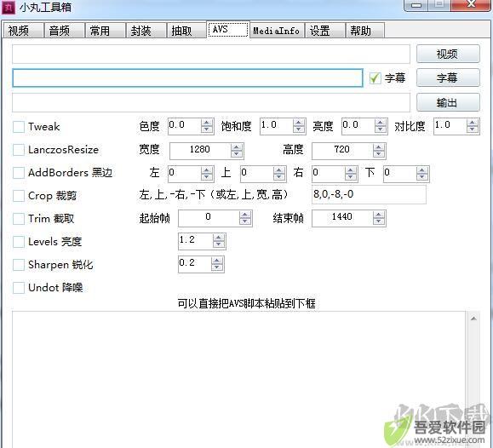Increase the 右 border value
This screenshot has width=493, height=448.
coord(350,170)
